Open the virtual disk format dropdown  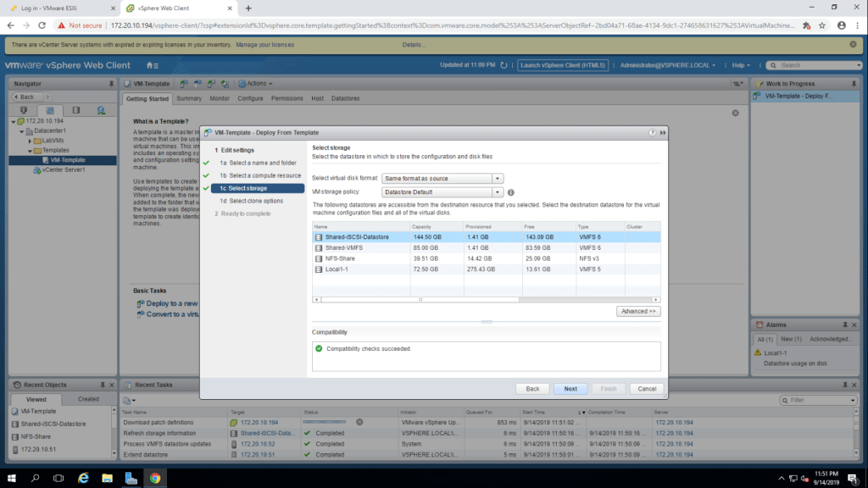[498, 179]
